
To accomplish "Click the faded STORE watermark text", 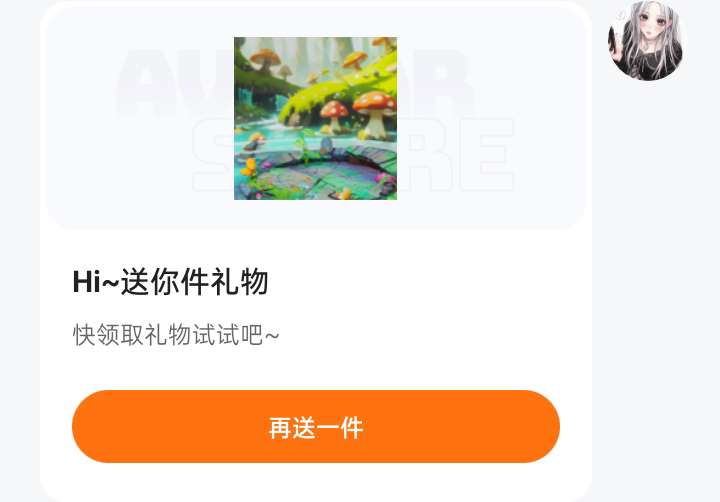I will (x=354, y=154).
